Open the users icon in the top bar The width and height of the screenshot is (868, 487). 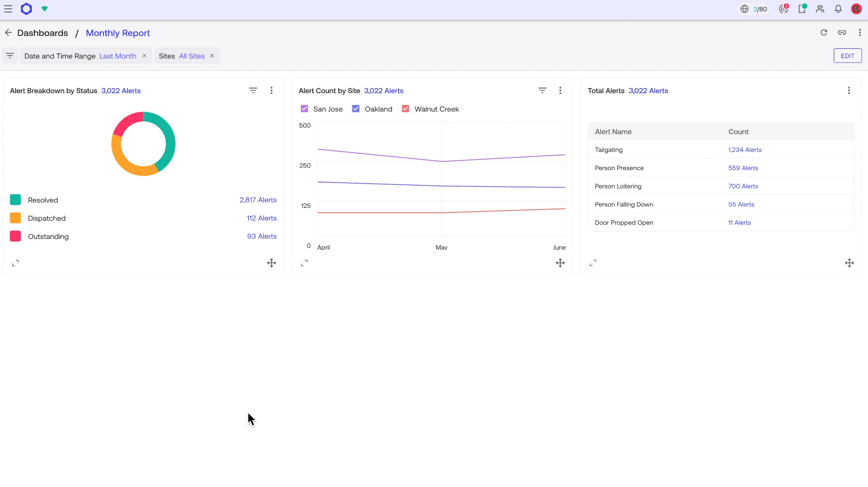(820, 8)
